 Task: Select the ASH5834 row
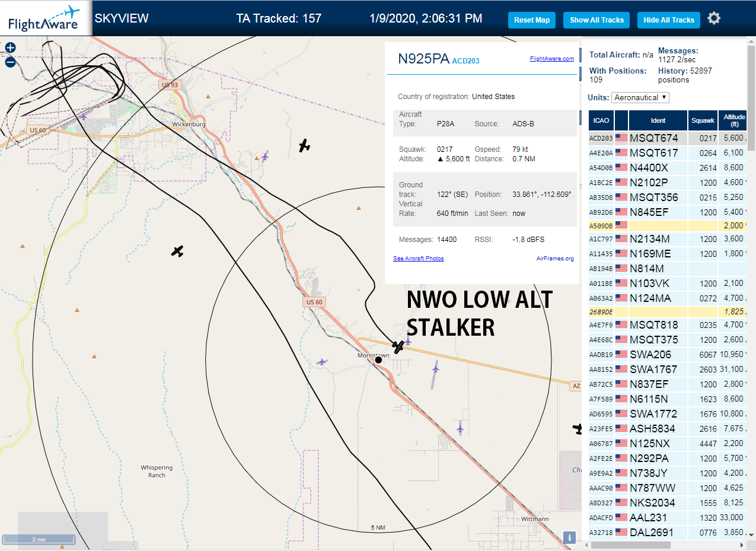coord(668,429)
